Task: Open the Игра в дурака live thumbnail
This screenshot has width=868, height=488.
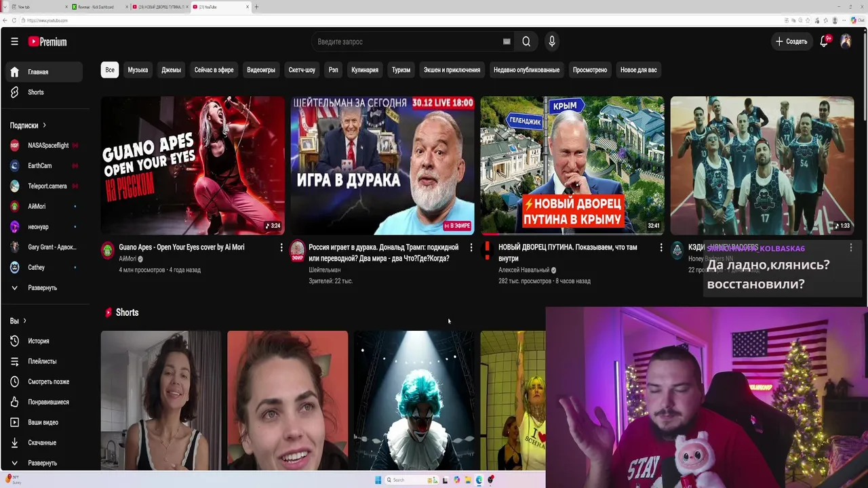Action: pyautogui.click(x=382, y=165)
